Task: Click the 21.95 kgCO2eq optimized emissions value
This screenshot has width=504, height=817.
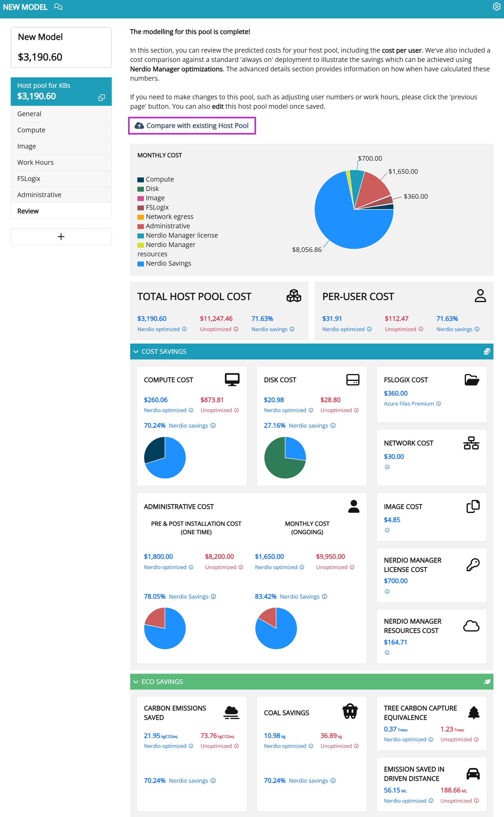Action: click(160, 735)
